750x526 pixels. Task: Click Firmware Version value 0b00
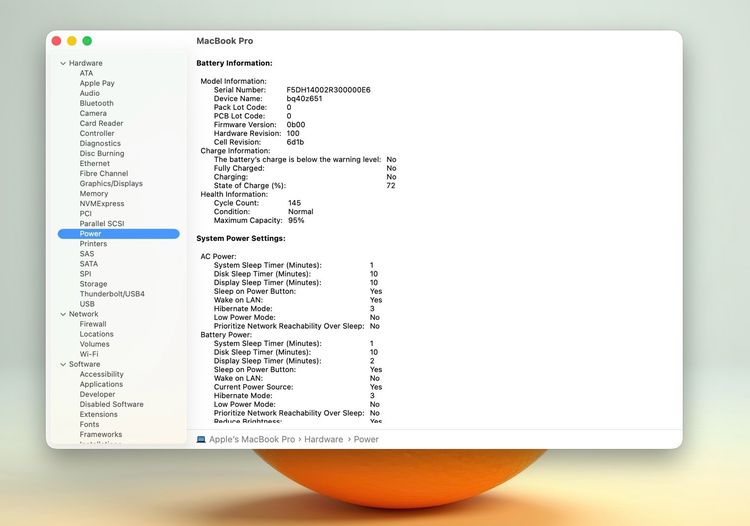(296, 125)
